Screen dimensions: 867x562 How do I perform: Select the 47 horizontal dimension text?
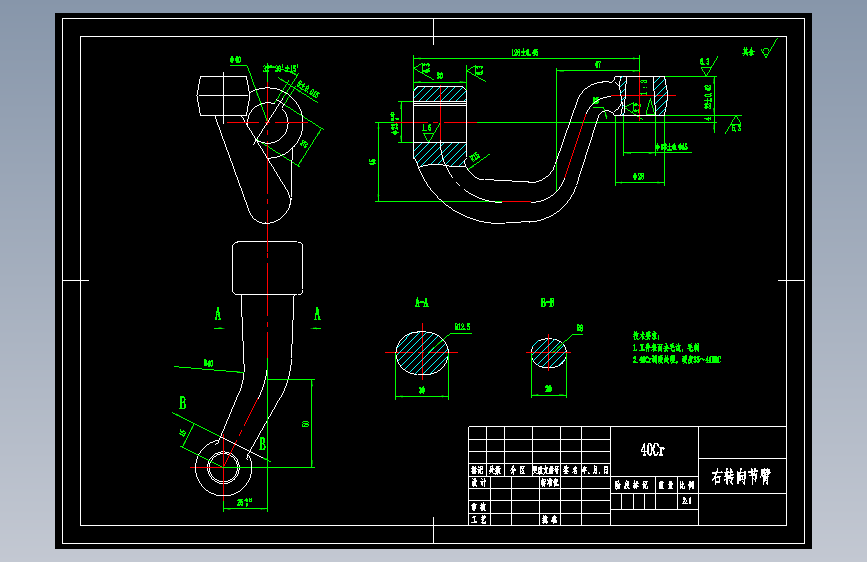pos(598,65)
